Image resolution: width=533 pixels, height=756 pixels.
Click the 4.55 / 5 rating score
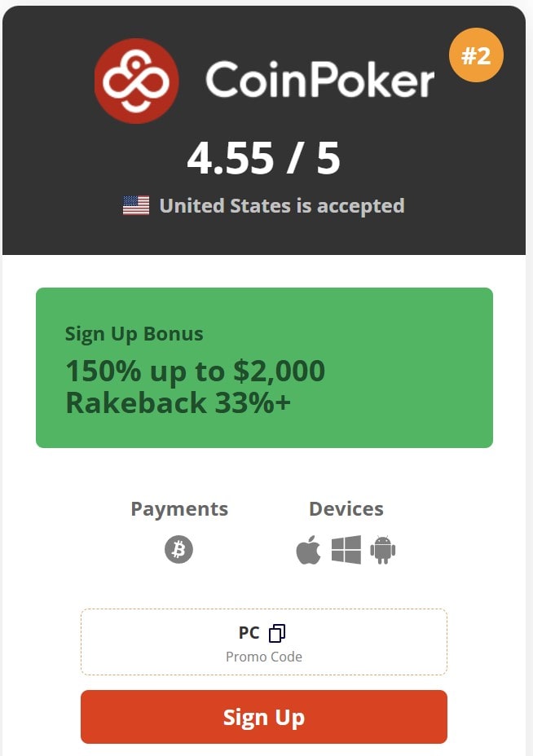[x=263, y=158]
